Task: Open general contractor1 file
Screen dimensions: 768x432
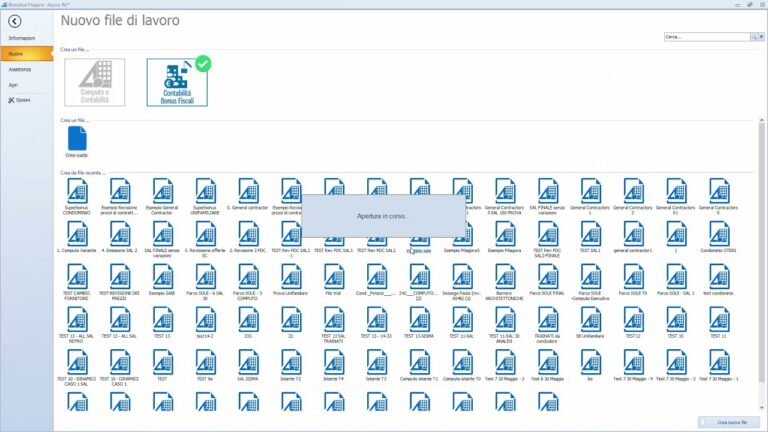Action: point(633,238)
